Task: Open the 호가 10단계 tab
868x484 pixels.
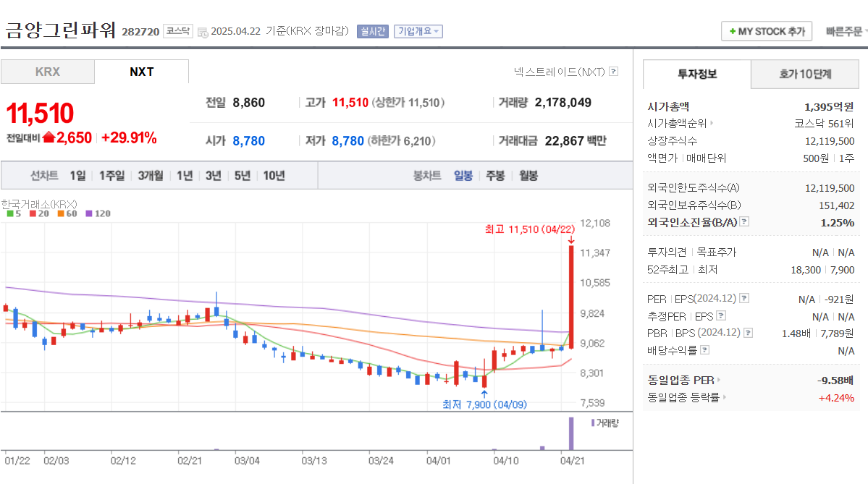Action: [x=804, y=75]
